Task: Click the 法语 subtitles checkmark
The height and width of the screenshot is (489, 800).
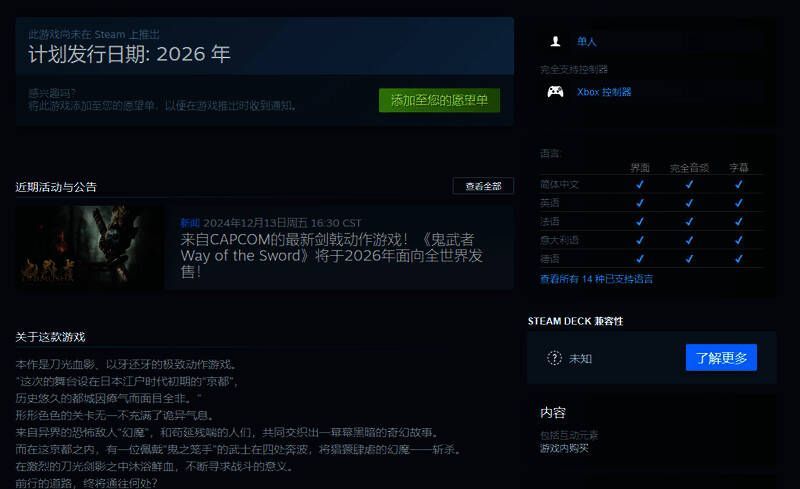Action: click(738, 221)
